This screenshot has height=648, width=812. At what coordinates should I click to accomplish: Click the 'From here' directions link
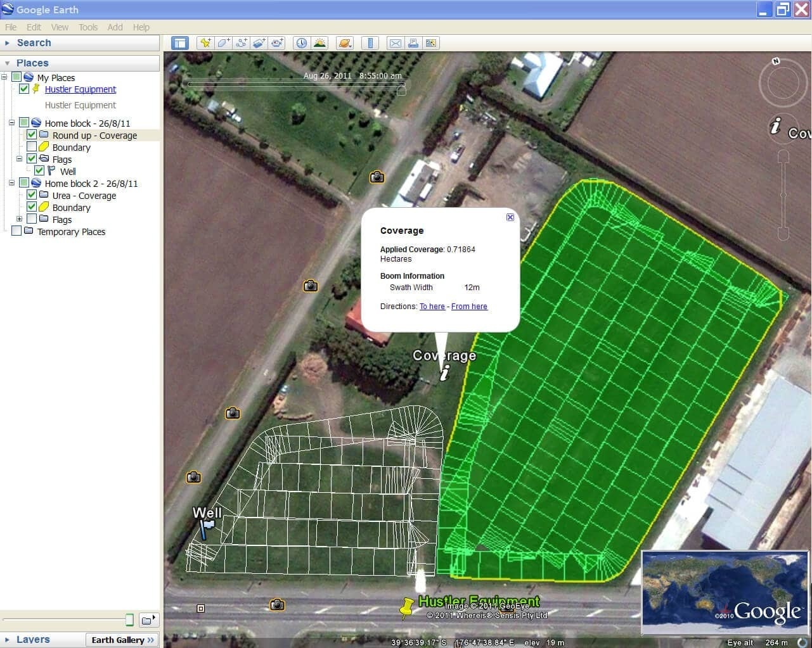(x=469, y=307)
